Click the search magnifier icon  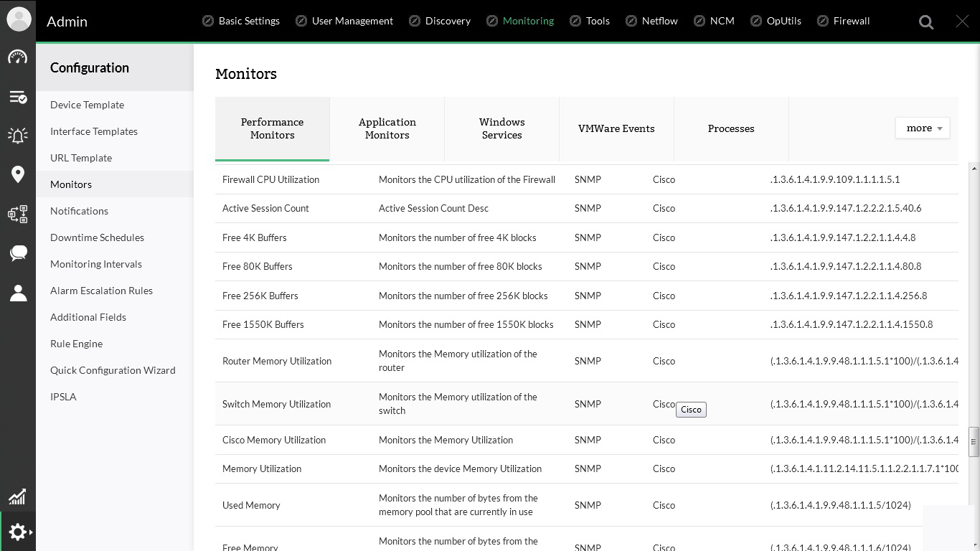coord(926,22)
